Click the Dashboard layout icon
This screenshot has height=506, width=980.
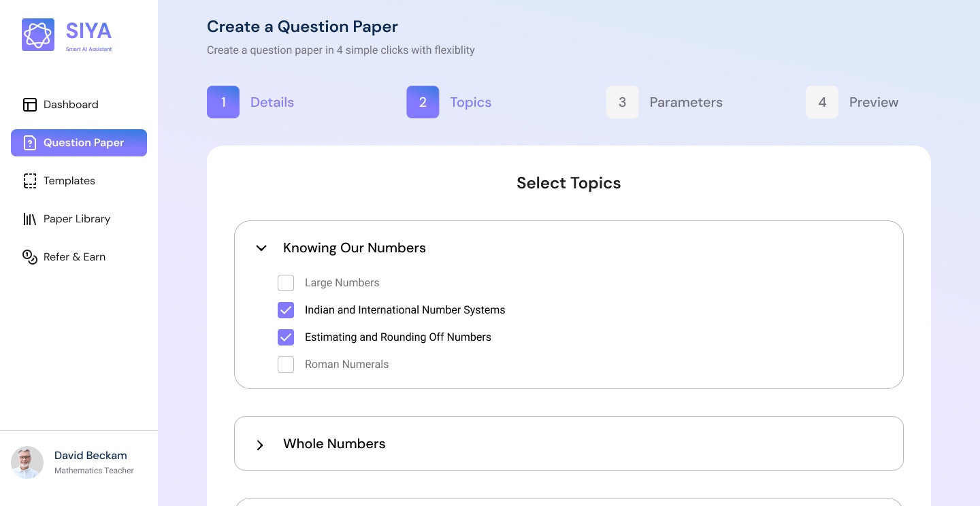tap(30, 105)
